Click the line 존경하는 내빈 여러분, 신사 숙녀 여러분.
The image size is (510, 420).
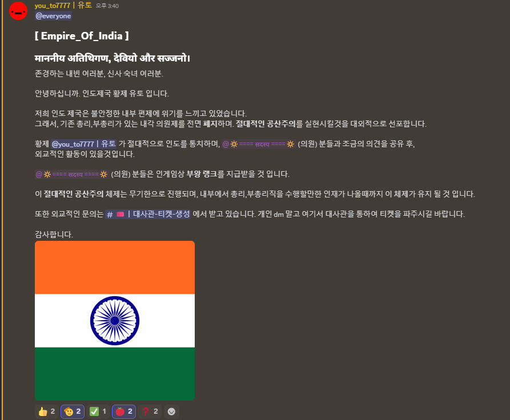pyautogui.click(x=99, y=74)
